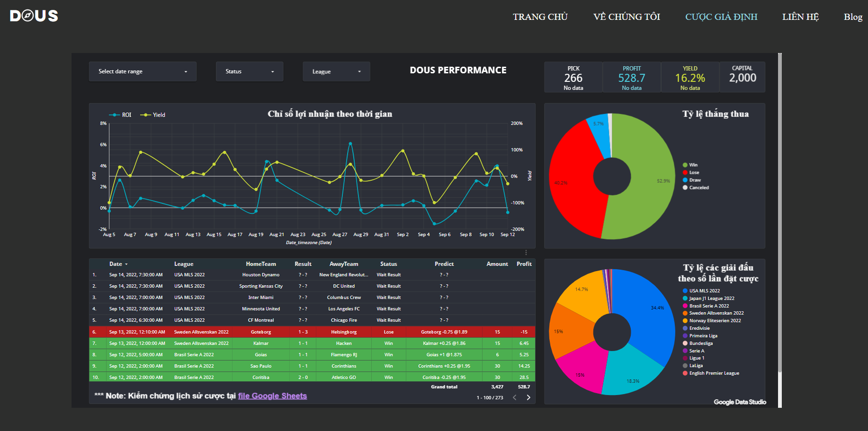Select Primeira Liga legend entry

tap(700, 336)
